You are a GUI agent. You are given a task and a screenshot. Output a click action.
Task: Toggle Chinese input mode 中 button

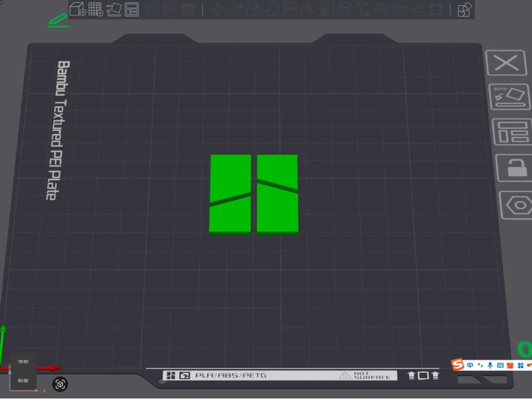coord(470,365)
